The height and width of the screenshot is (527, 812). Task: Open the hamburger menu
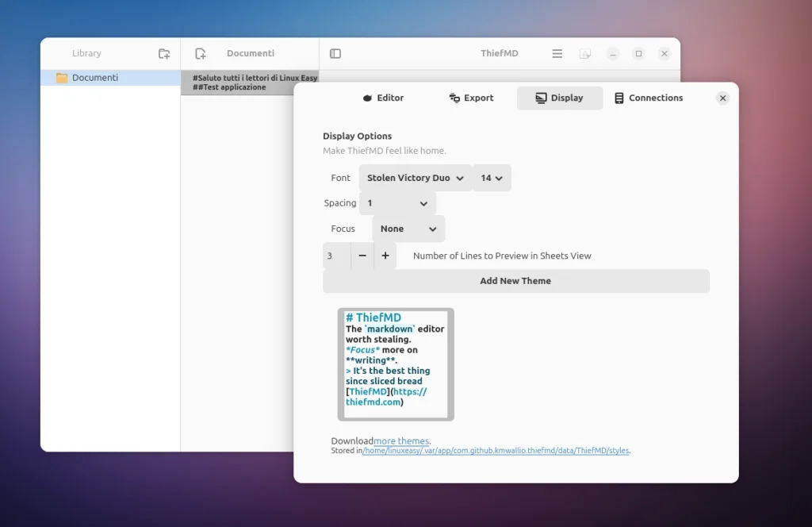pos(557,53)
